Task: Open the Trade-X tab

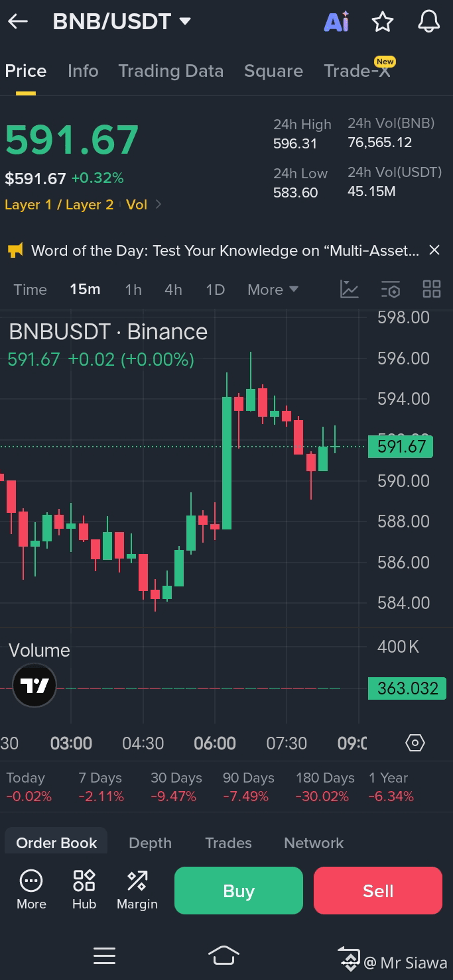Action: tap(357, 71)
